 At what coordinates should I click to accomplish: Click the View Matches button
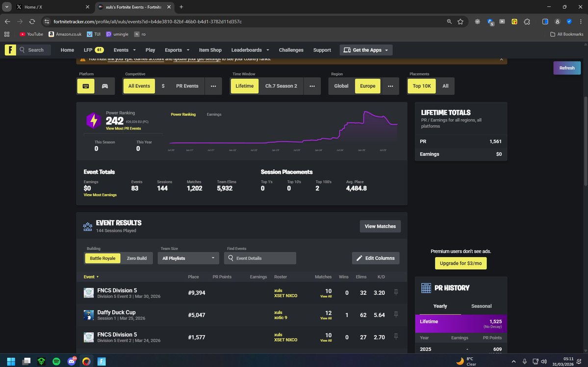coord(380,226)
